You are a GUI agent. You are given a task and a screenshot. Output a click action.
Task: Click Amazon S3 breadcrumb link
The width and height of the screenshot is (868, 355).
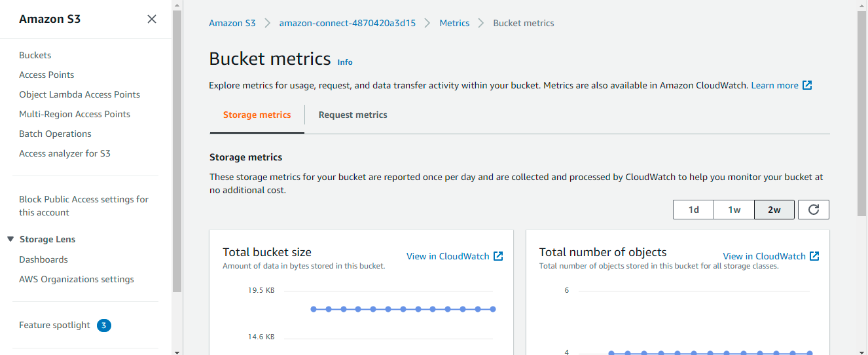pyautogui.click(x=232, y=23)
